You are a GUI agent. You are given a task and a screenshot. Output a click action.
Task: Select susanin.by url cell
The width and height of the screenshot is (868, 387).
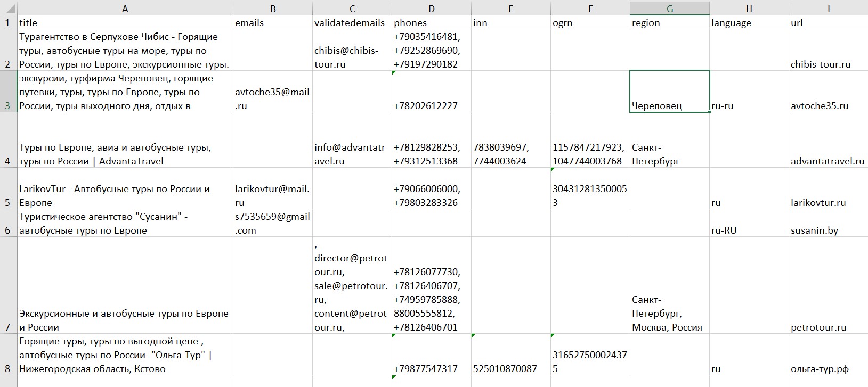(829, 223)
